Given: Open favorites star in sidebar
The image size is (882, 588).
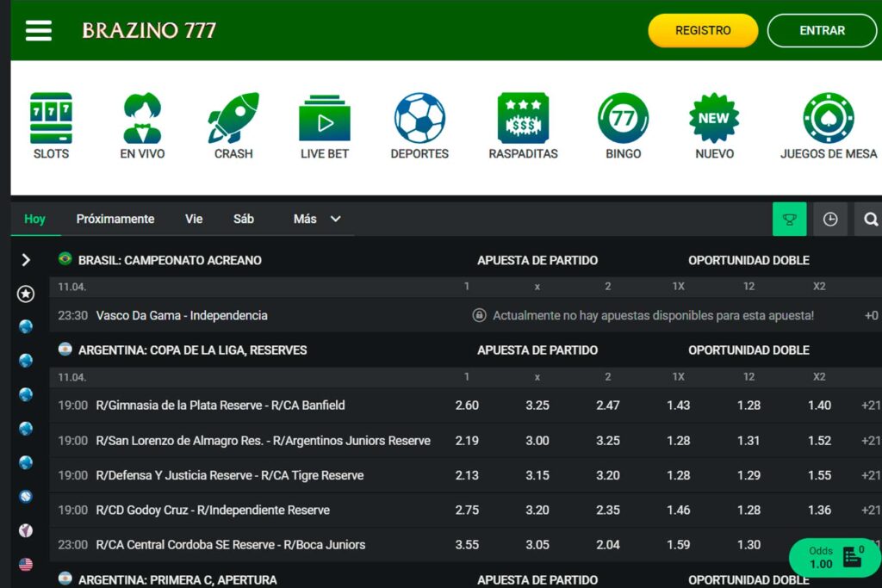Looking at the screenshot, I should click(25, 294).
